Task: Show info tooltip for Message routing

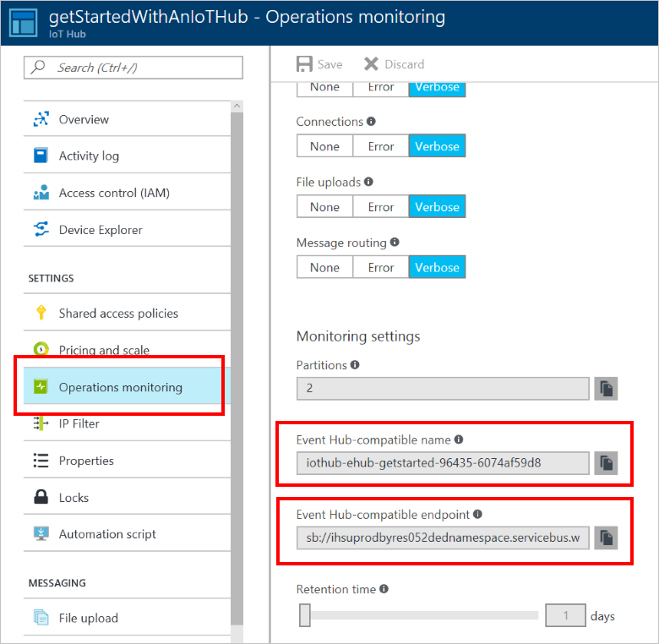Action: click(395, 242)
